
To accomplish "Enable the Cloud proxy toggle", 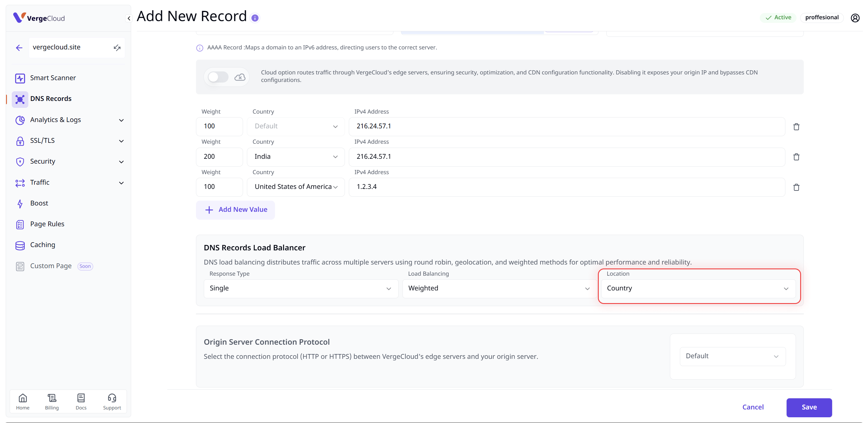I will coord(218,77).
